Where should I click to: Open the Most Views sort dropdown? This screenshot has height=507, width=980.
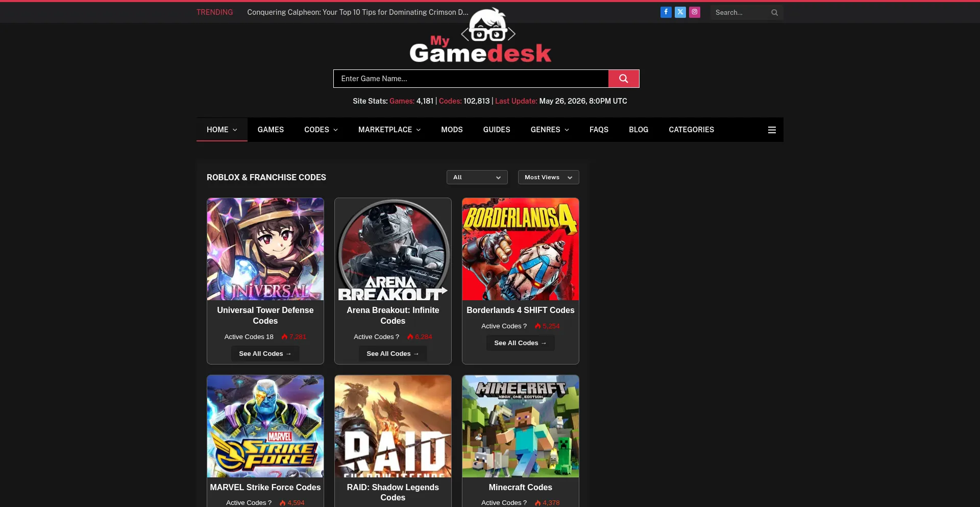(548, 177)
